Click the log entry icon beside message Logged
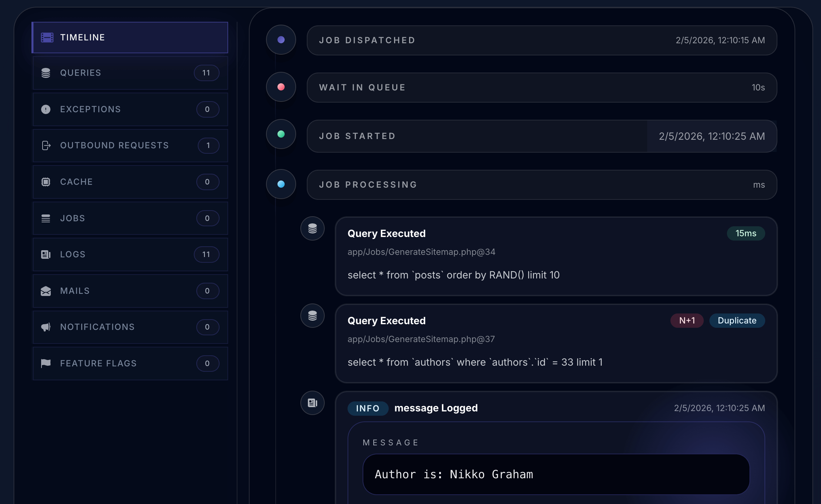Screen dimensions: 821x504 (313, 403)
